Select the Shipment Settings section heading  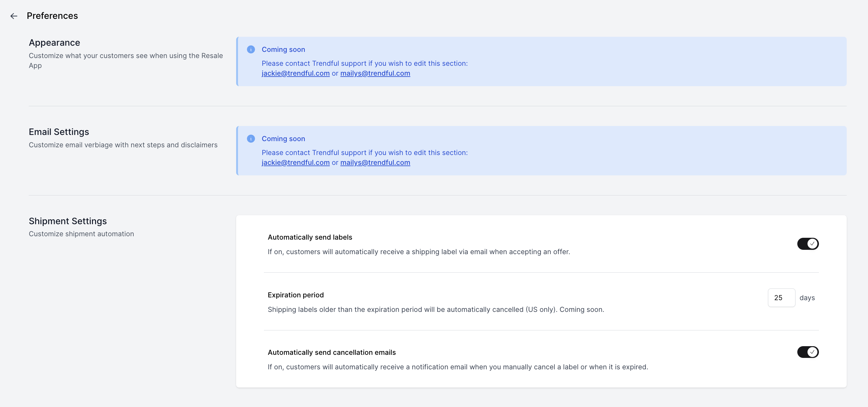68,221
